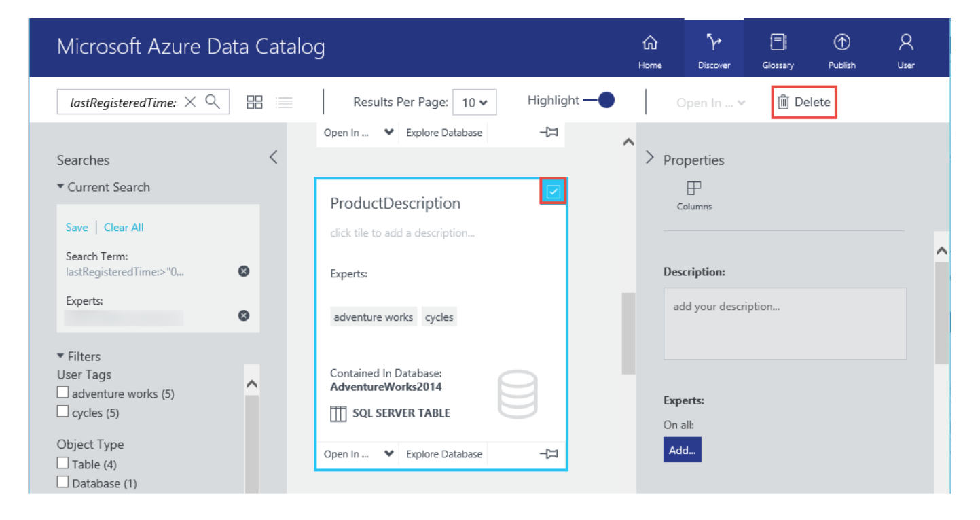Click Clear All link
Viewport: 980px width, 520px height.
124,228
